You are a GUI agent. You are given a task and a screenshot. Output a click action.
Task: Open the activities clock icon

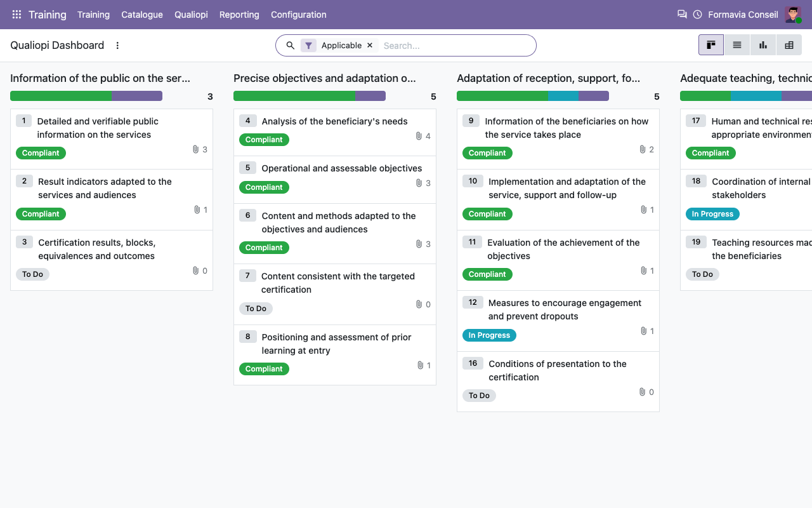coord(698,15)
